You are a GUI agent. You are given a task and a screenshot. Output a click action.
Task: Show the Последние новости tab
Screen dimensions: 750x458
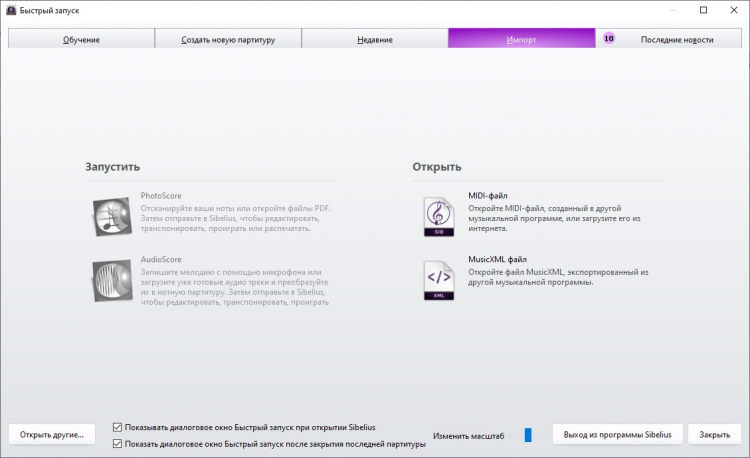[669, 39]
